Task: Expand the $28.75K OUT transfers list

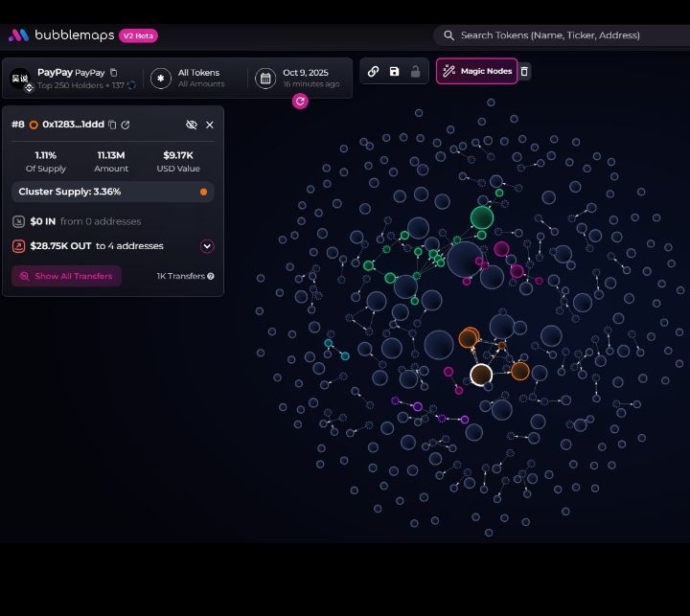Action: tap(206, 246)
